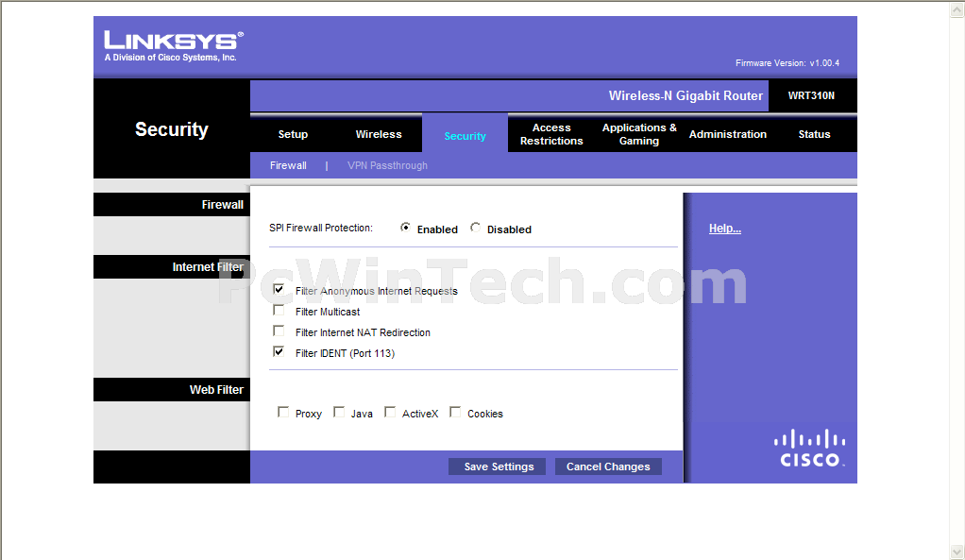The image size is (965, 560).
Task: Tick the Proxy web filter checkbox
Action: [x=283, y=412]
